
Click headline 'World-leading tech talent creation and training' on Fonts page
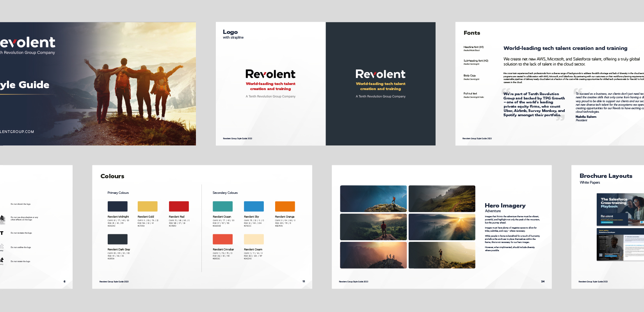click(x=566, y=48)
